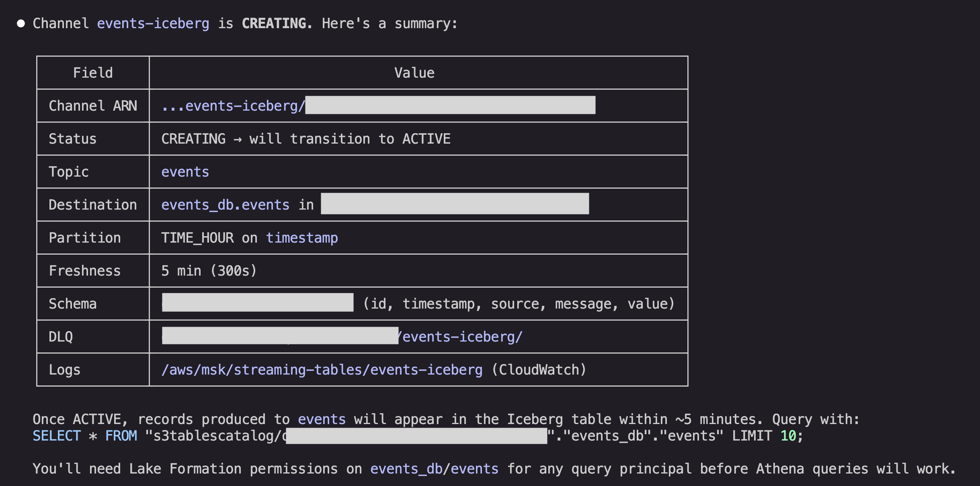980x486 pixels.
Task: Click the 'Field' column header
Action: pos(93,73)
